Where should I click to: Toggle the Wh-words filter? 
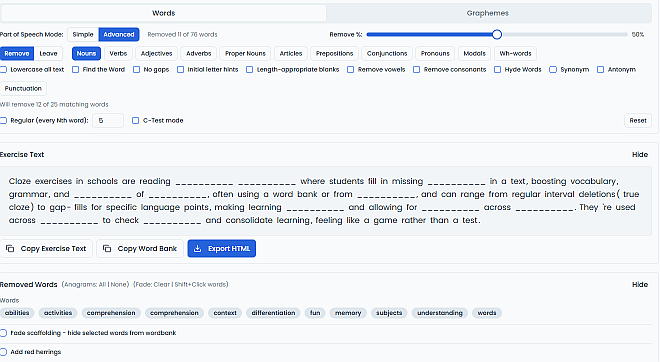(515, 53)
